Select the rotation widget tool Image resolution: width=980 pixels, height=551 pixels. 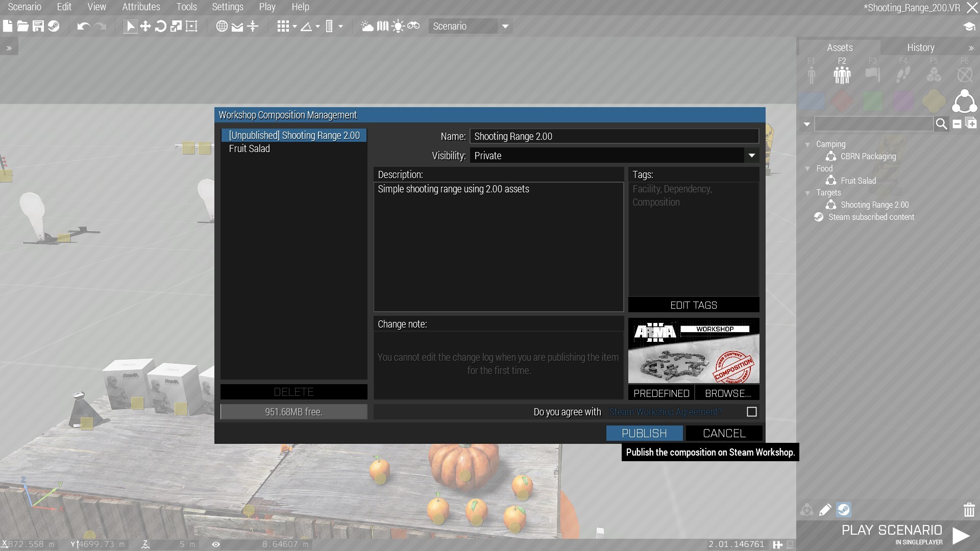160,26
